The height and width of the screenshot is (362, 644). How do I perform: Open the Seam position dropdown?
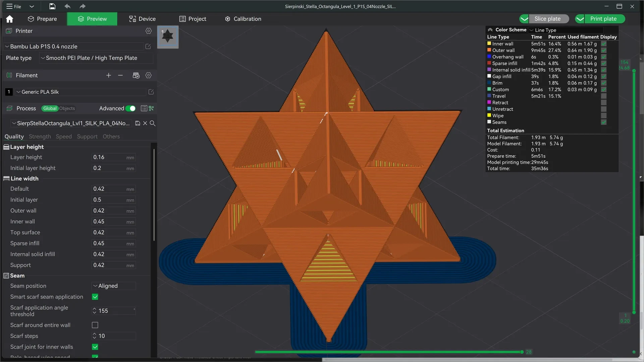click(113, 286)
